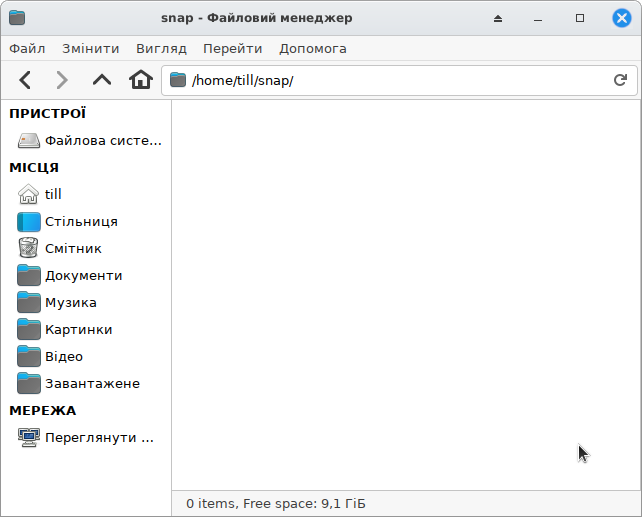The width and height of the screenshot is (642, 517).
Task: Click the till home icon in the sidebar
Action: tap(28, 194)
